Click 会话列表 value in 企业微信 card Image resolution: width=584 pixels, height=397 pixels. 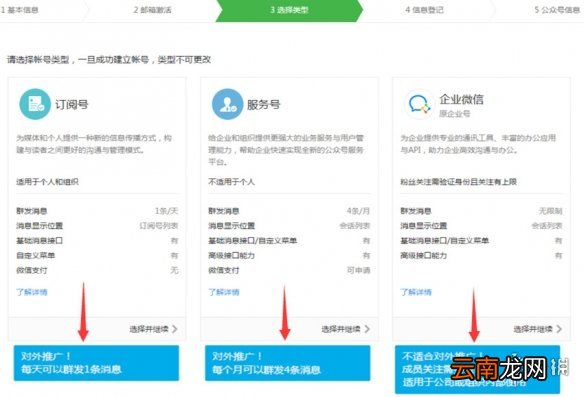(x=547, y=226)
